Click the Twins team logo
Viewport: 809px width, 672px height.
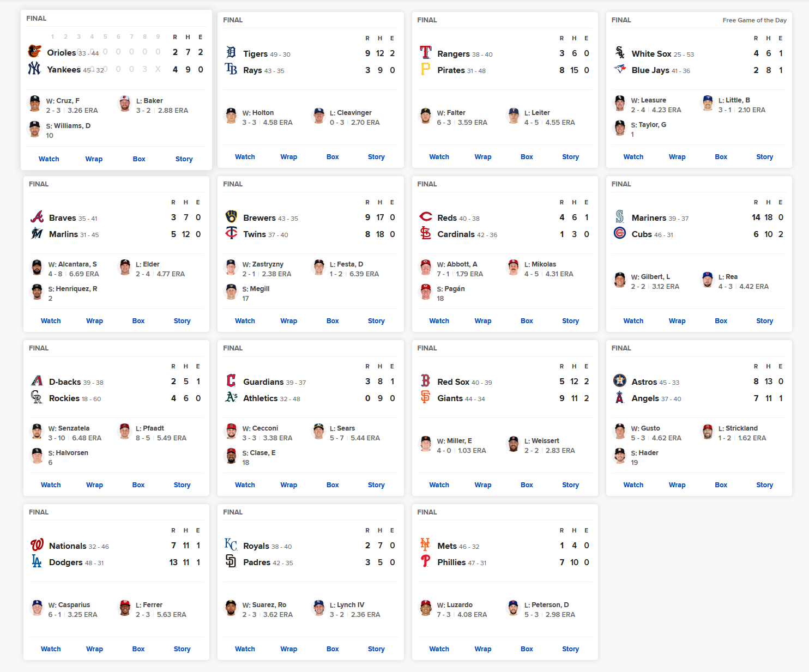pos(231,233)
